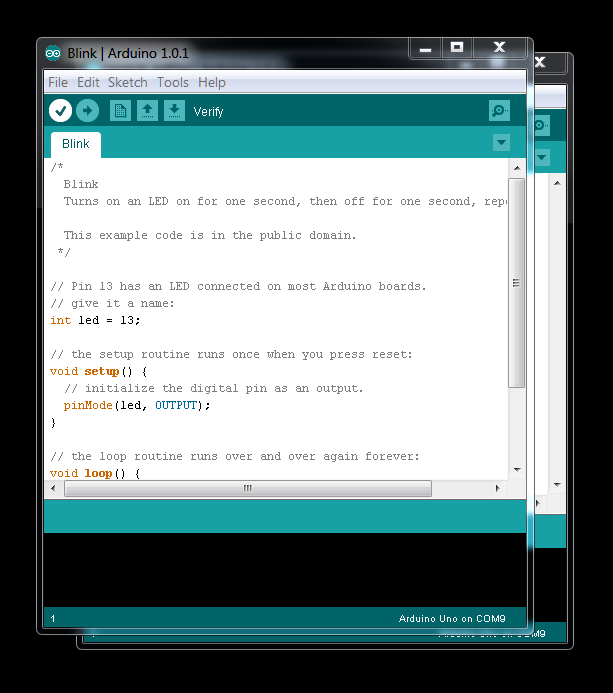Minimize the Blink Arduino window
Screen dimensions: 613x693
(426, 48)
